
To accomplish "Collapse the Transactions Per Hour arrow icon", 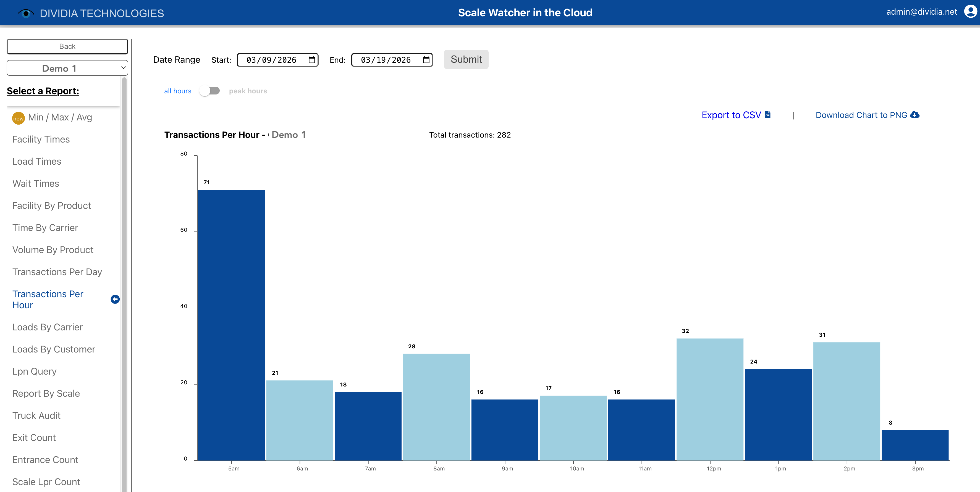I will [x=115, y=299].
